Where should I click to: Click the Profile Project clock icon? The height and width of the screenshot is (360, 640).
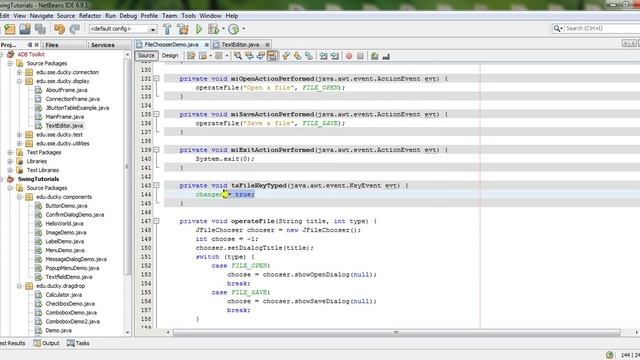pyautogui.click(x=233, y=29)
